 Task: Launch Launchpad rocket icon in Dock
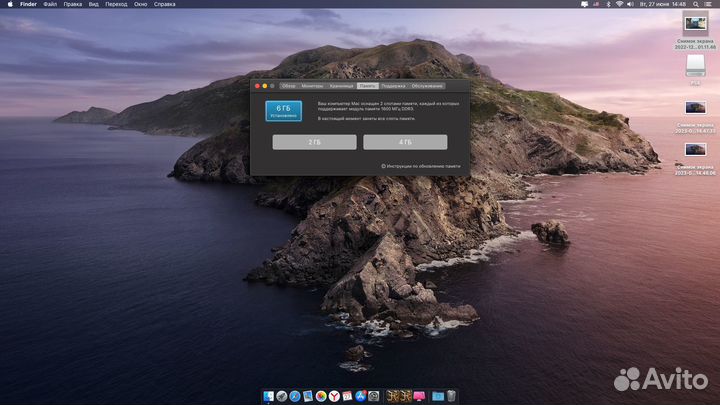[x=281, y=396]
